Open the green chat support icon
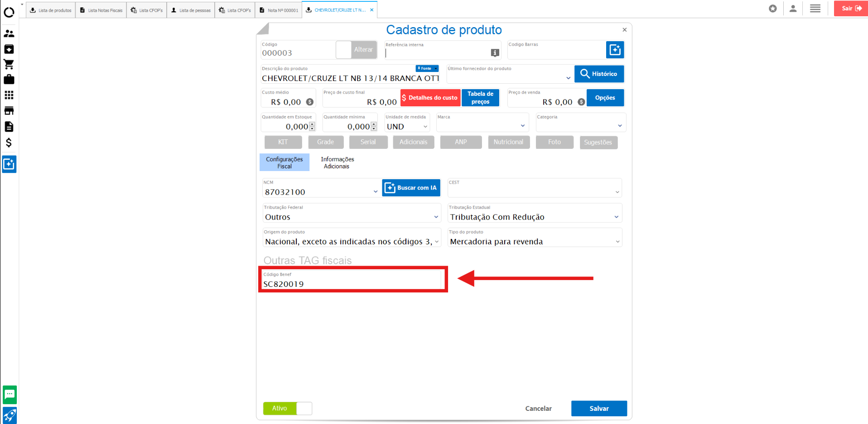The height and width of the screenshot is (424, 868). [x=10, y=395]
